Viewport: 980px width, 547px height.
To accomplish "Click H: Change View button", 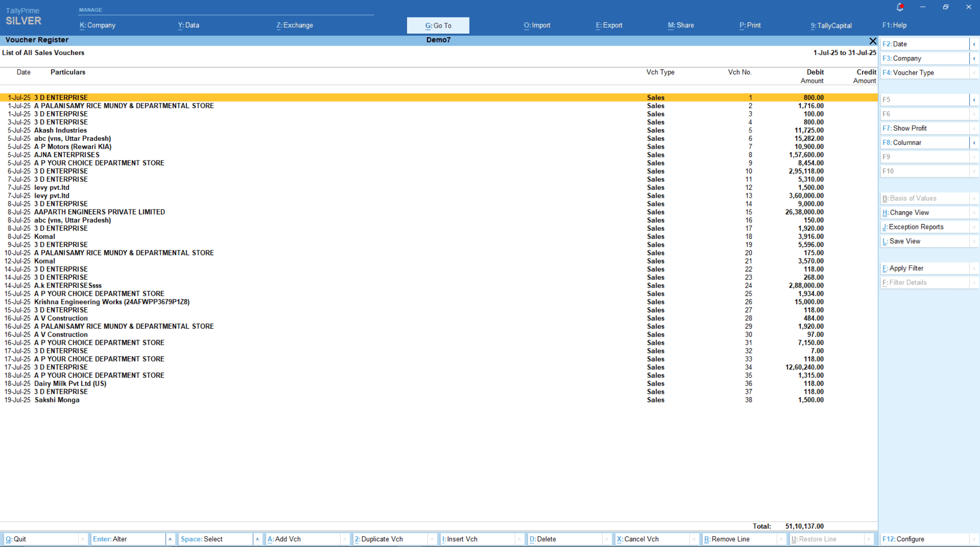I will 924,213.
